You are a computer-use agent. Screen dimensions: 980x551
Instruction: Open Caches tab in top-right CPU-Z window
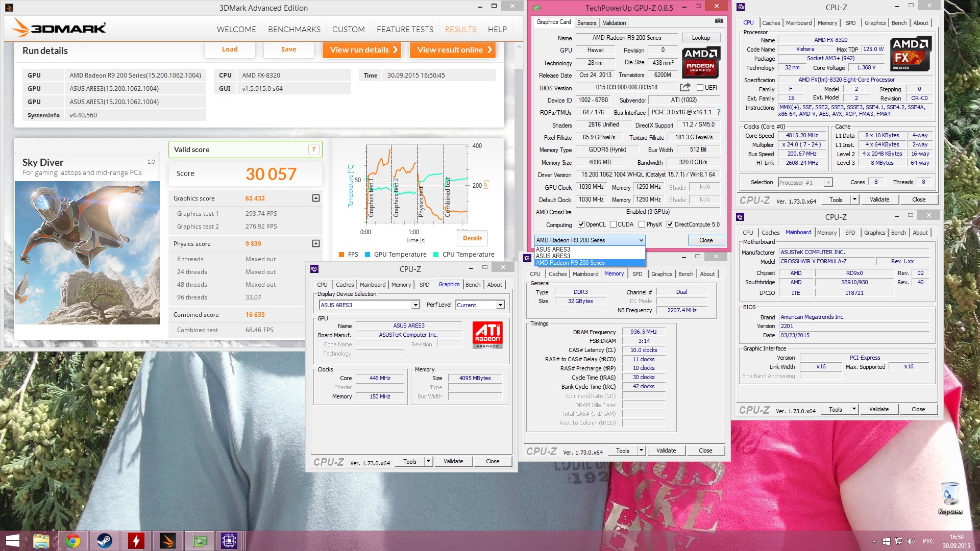tap(771, 23)
